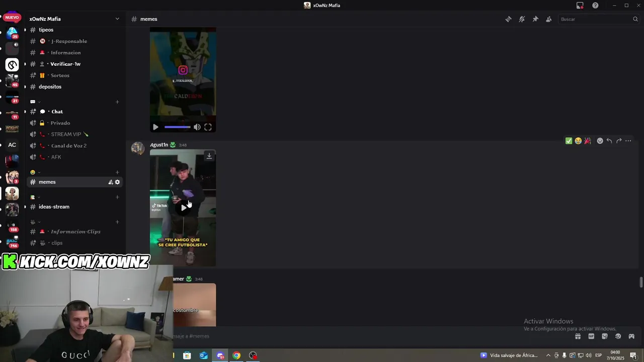644x362 pixels.
Task: Open the Help question mark icon
Action: click(595, 6)
